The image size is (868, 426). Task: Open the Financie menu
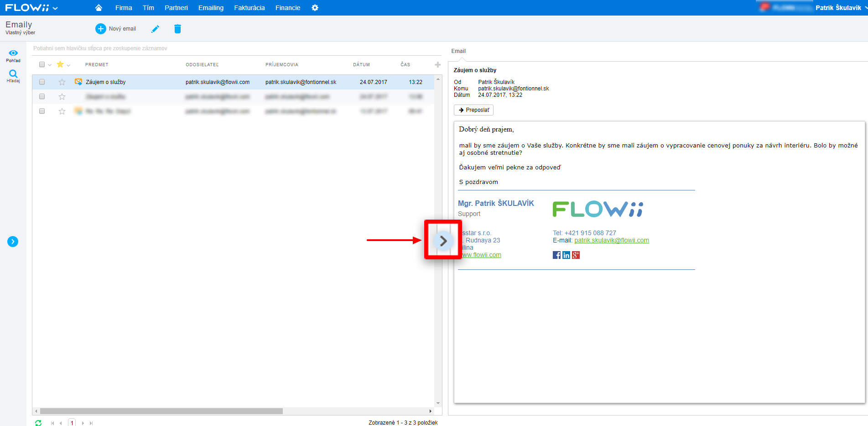coord(288,8)
